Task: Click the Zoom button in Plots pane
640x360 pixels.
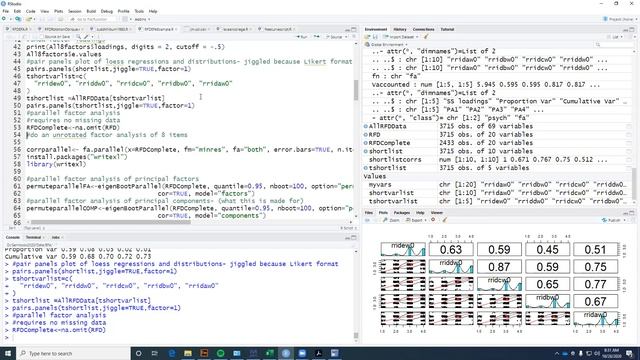Action: [391, 220]
